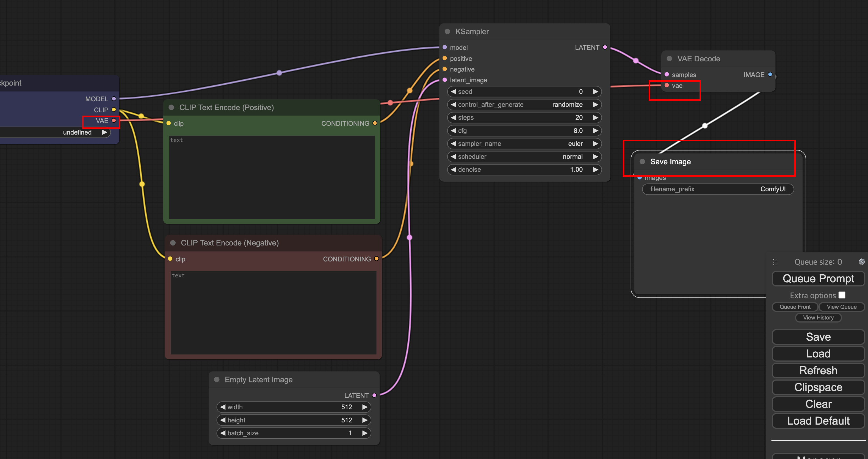Click Empty Latent Image LATENT output dot
This screenshot has height=459, width=868.
pos(374,395)
